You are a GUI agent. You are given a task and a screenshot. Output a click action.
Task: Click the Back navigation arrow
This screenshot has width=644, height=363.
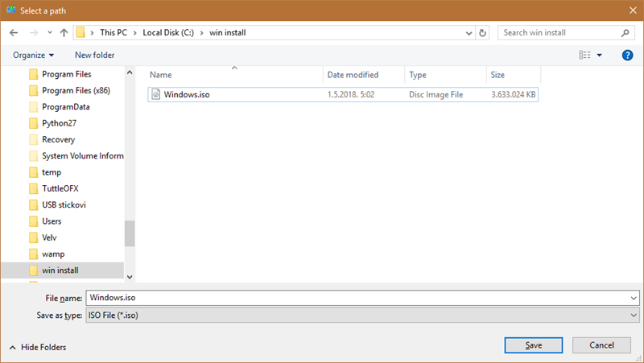coord(14,33)
